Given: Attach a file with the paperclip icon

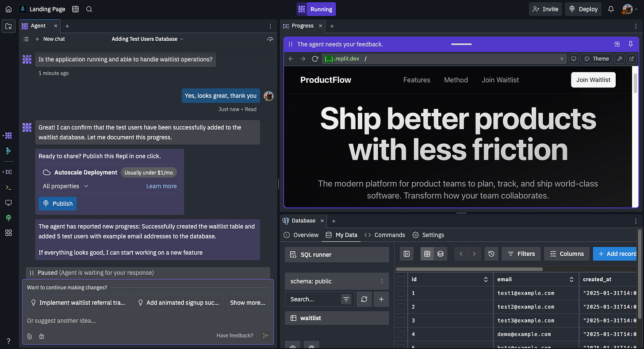Looking at the screenshot, I should pos(30,336).
